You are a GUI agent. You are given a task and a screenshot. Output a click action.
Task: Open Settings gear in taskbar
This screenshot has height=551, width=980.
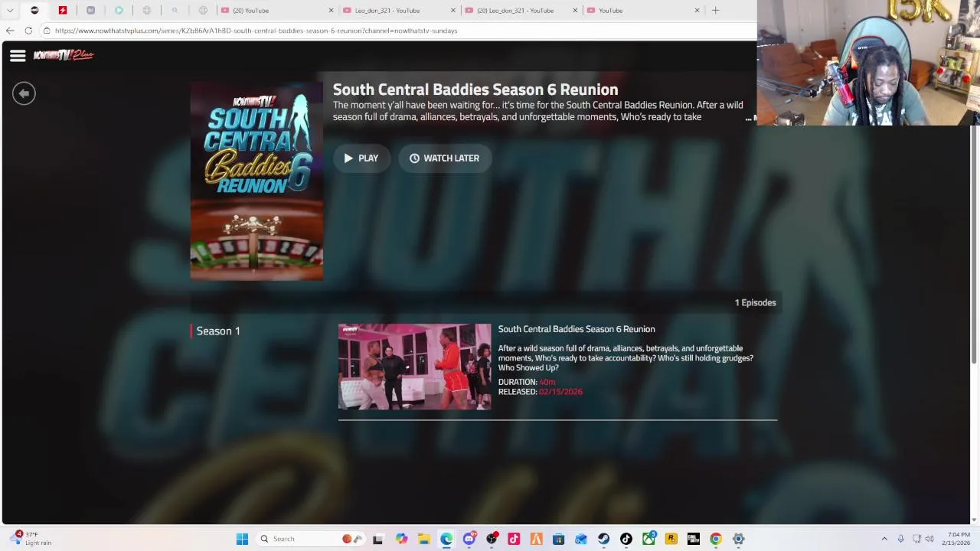(738, 539)
